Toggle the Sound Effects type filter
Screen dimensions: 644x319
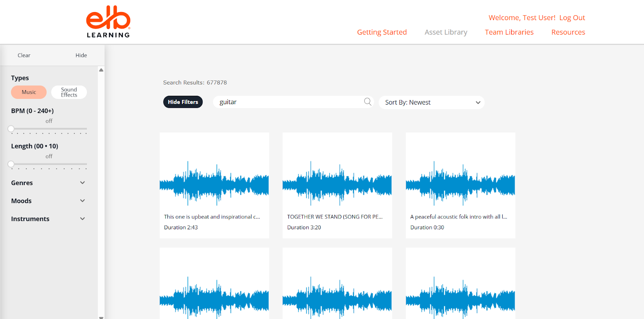pyautogui.click(x=69, y=92)
